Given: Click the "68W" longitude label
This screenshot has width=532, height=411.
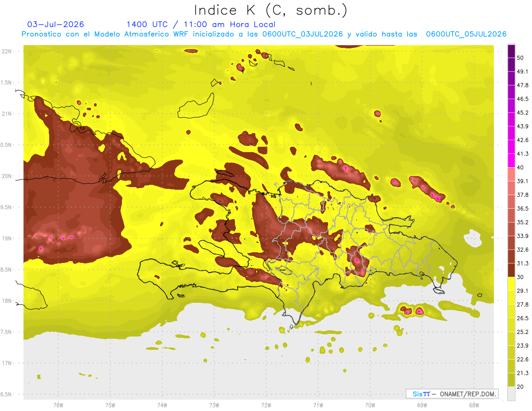Looking at the screenshot, I should 473,405.
